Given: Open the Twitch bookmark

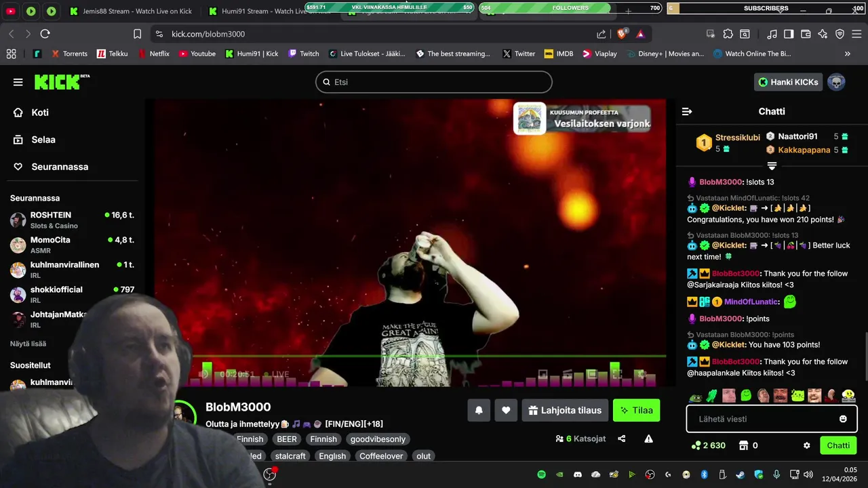Looking at the screenshot, I should [303, 54].
